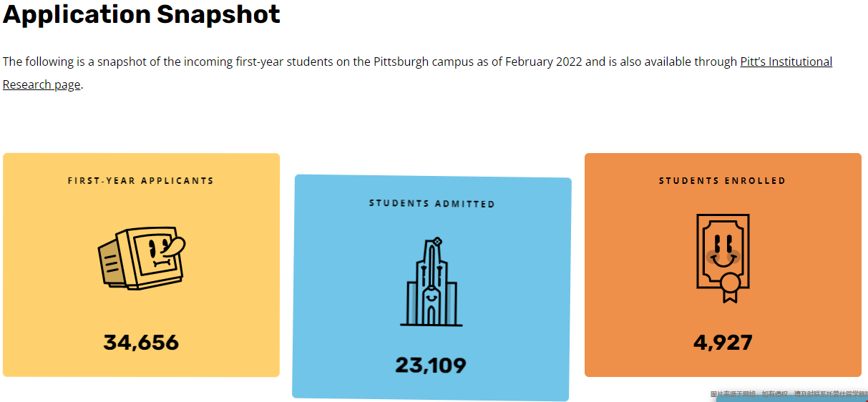868x402 pixels.
Task: Click the Cathedral of Learning building icon
Action: click(x=431, y=282)
